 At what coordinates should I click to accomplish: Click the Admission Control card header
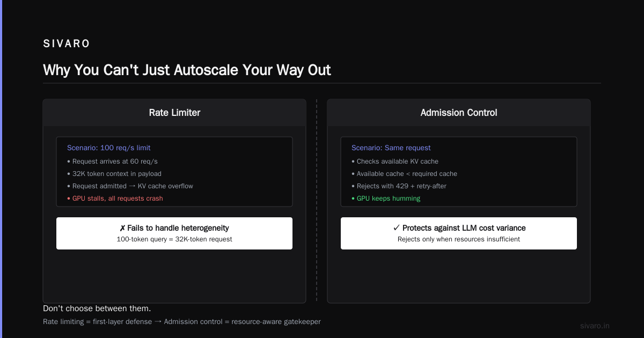click(x=459, y=113)
